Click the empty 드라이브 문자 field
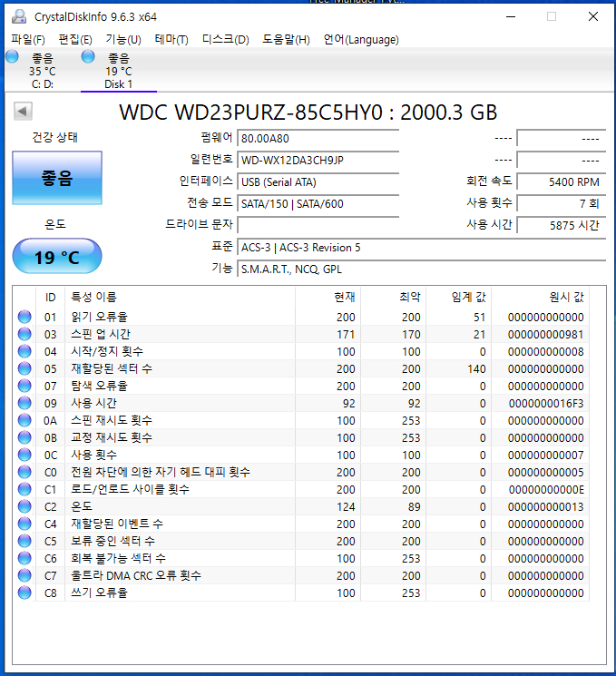The image size is (616, 676). click(x=318, y=225)
